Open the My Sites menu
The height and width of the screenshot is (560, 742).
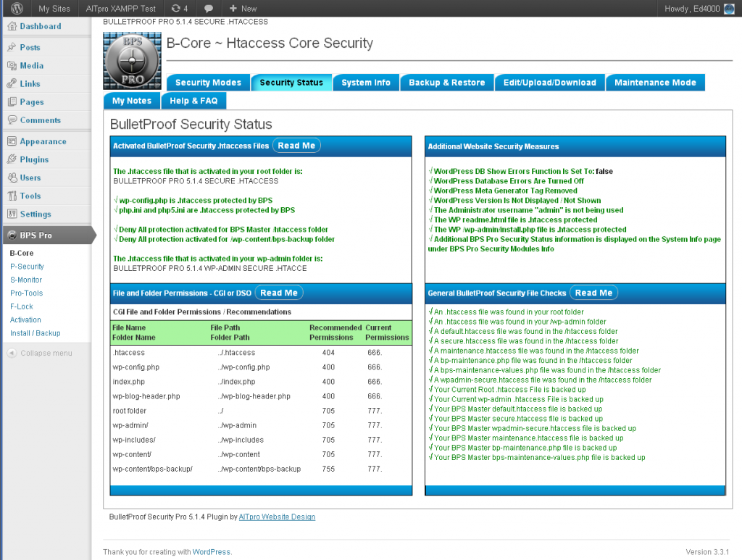[54, 8]
